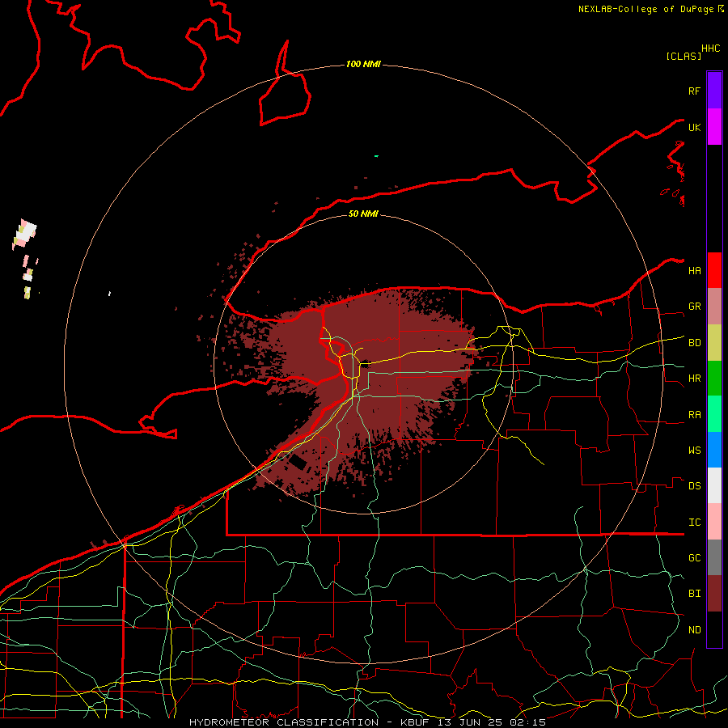Click the HHC product label
The width and height of the screenshot is (728, 728).
[x=711, y=49]
